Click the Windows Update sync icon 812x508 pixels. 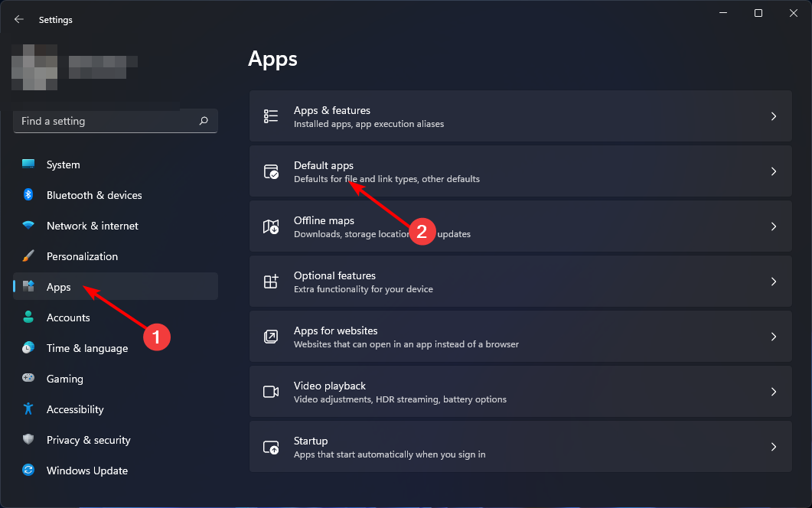[28, 471]
